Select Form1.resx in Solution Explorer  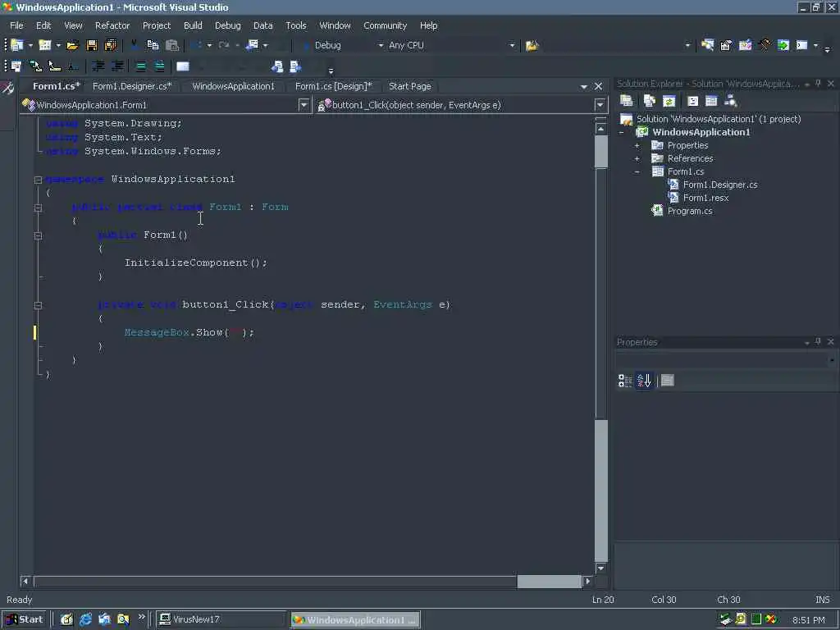(x=705, y=198)
